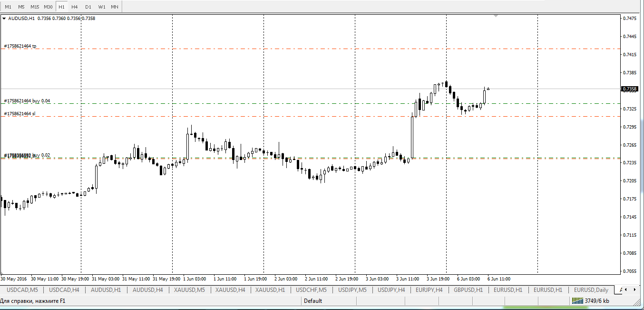Open the USDJPY,M5 chart tab
Viewport: 644px width, 310px height.
tap(352, 290)
